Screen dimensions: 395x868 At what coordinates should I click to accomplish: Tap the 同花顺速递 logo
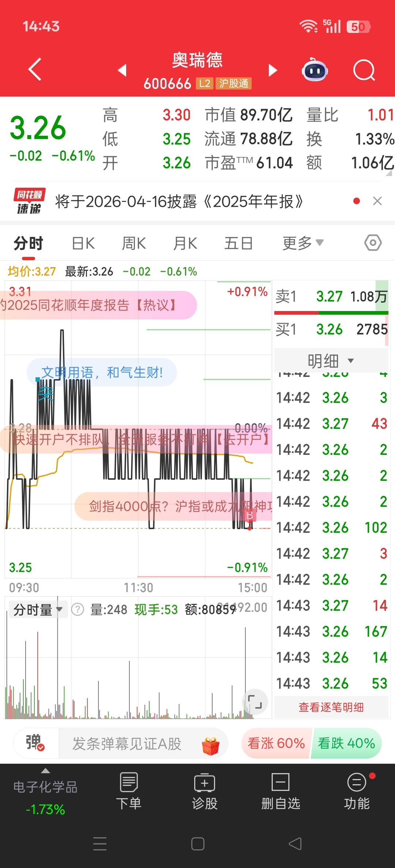click(29, 201)
